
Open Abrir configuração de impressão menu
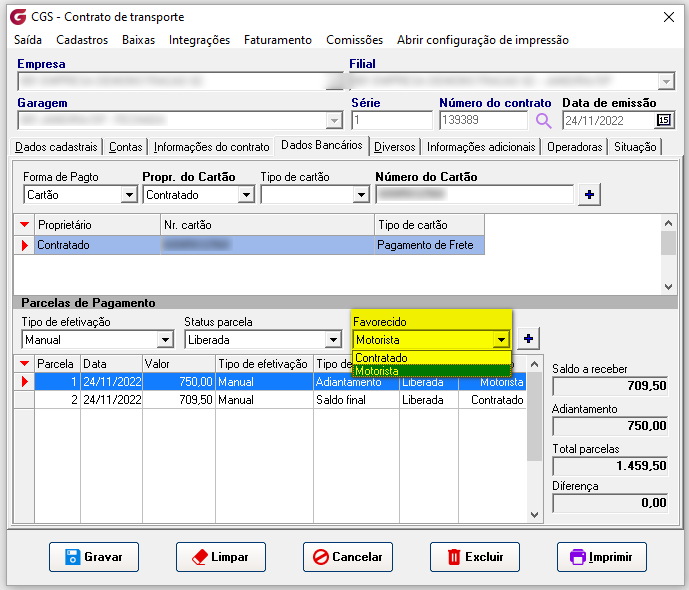click(482, 40)
